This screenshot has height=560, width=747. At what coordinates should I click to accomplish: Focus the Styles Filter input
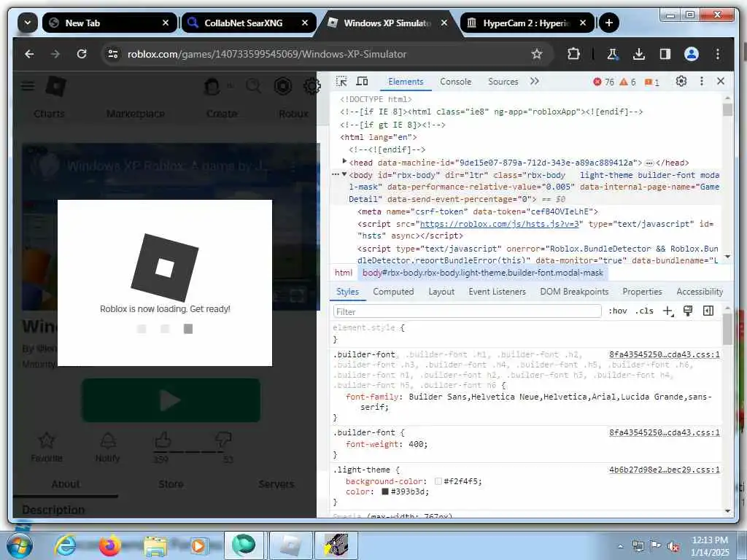click(468, 311)
